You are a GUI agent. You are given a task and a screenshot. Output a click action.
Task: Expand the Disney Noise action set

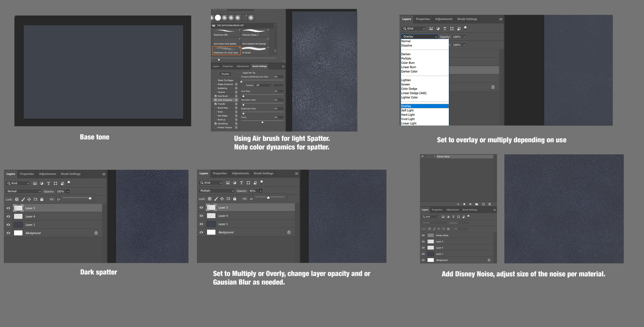pyautogui.click(x=434, y=157)
